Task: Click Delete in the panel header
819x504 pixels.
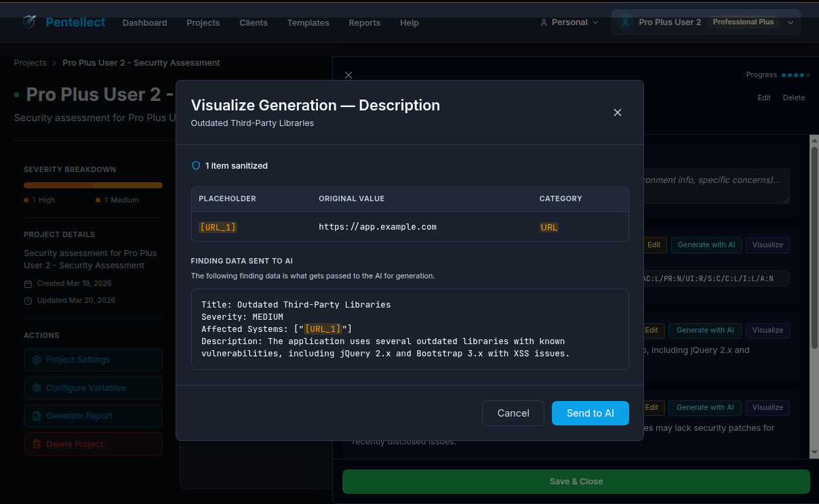Action: 794,98
